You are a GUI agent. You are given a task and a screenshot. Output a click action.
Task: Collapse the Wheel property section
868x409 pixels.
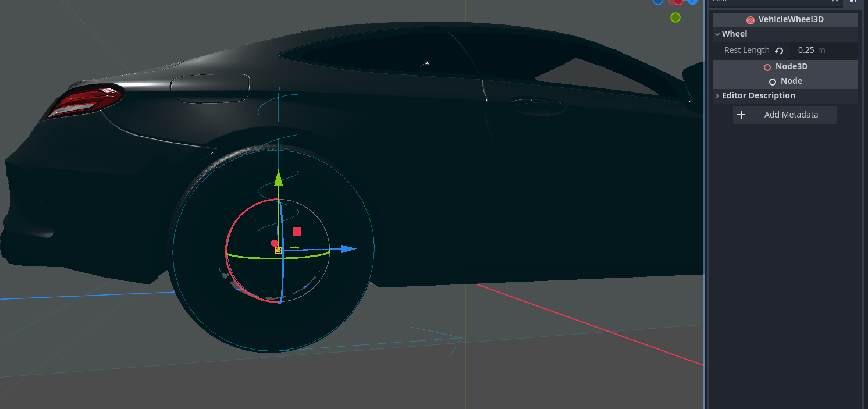point(718,34)
